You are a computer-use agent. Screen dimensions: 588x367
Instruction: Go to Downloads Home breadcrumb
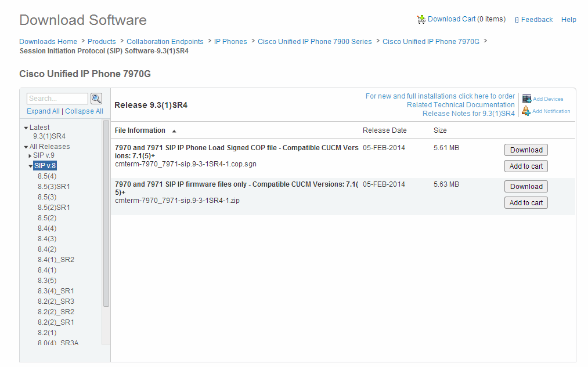(x=48, y=42)
